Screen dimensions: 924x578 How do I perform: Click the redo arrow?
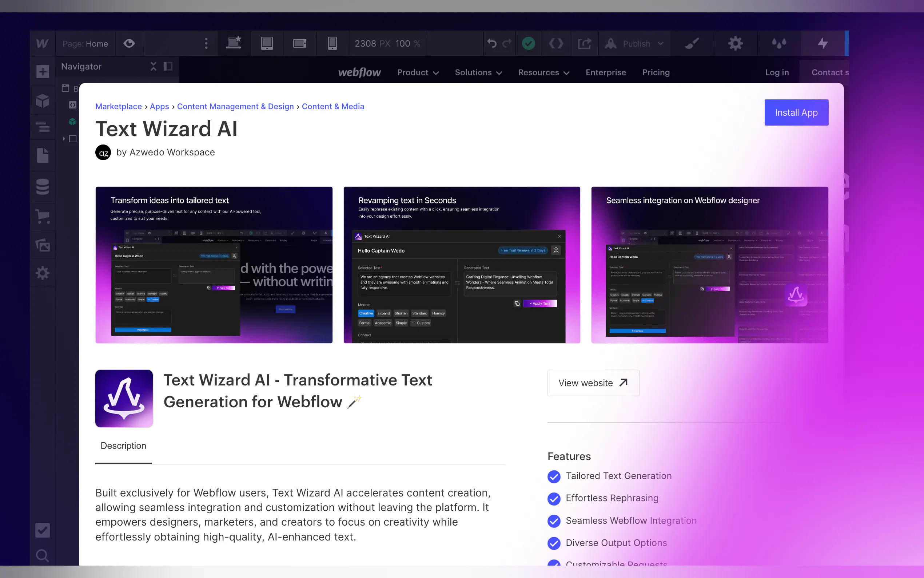507,44
